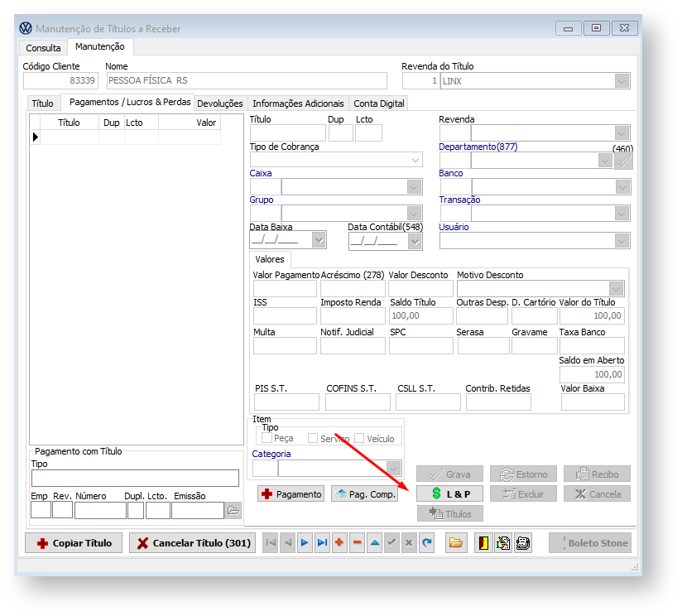The height and width of the screenshot is (616, 682).
Task: Click the Valores tab
Action: point(270,259)
